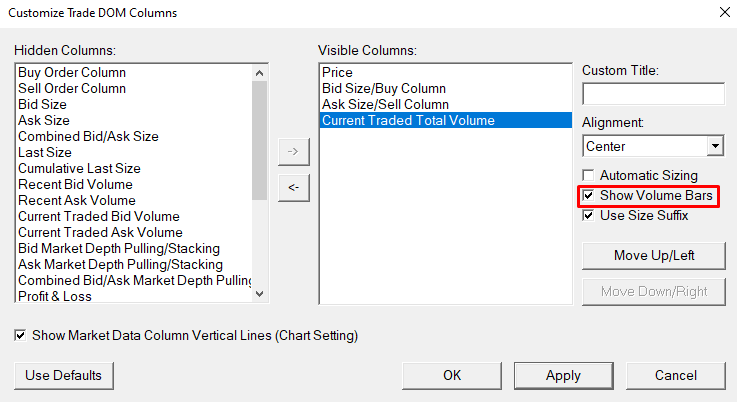Click the Move Up/Left button
Viewport: 738px width, 402px height.
point(654,255)
